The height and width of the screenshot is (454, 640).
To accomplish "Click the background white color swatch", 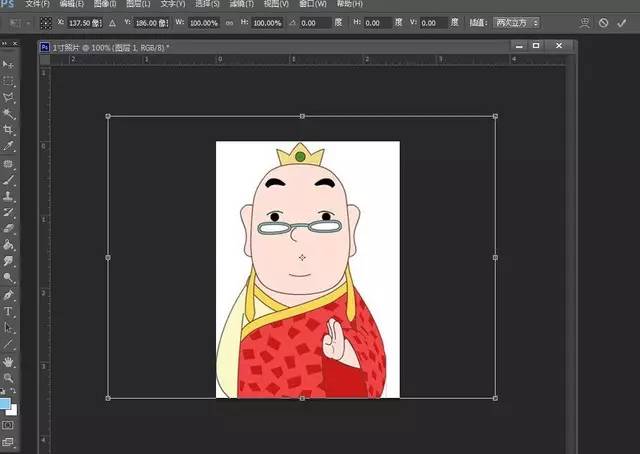I will pos(13,410).
